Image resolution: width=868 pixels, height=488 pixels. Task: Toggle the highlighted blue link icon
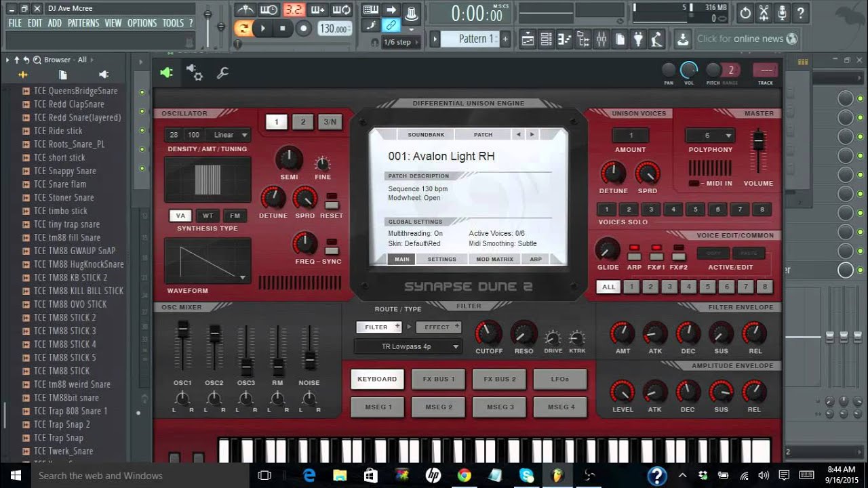(x=391, y=26)
